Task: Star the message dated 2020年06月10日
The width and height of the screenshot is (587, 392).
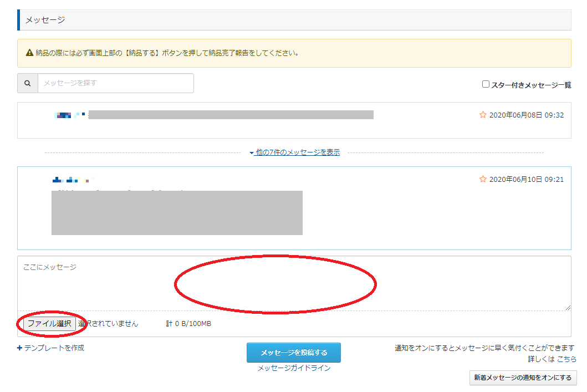Action: point(482,179)
